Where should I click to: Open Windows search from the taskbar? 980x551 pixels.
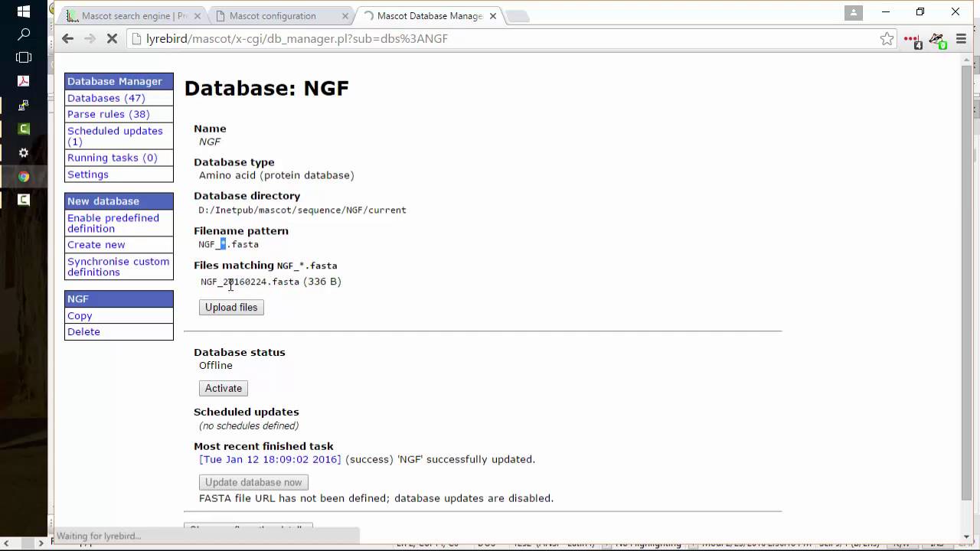tap(24, 34)
